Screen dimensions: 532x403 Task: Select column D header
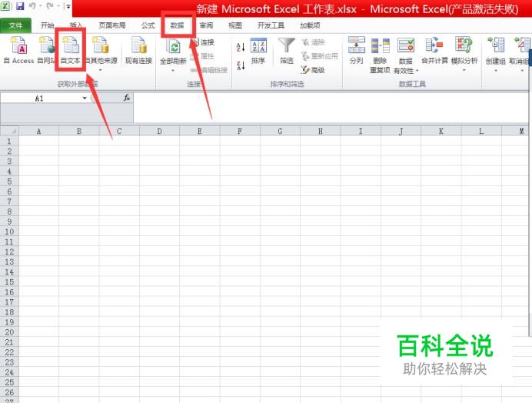pos(159,131)
